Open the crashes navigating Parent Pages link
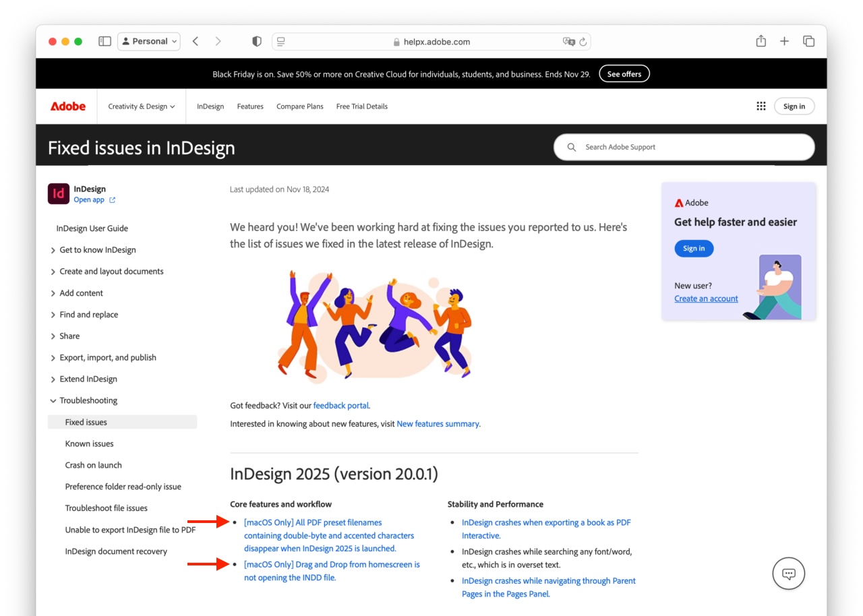This screenshot has width=863, height=616. [x=549, y=587]
